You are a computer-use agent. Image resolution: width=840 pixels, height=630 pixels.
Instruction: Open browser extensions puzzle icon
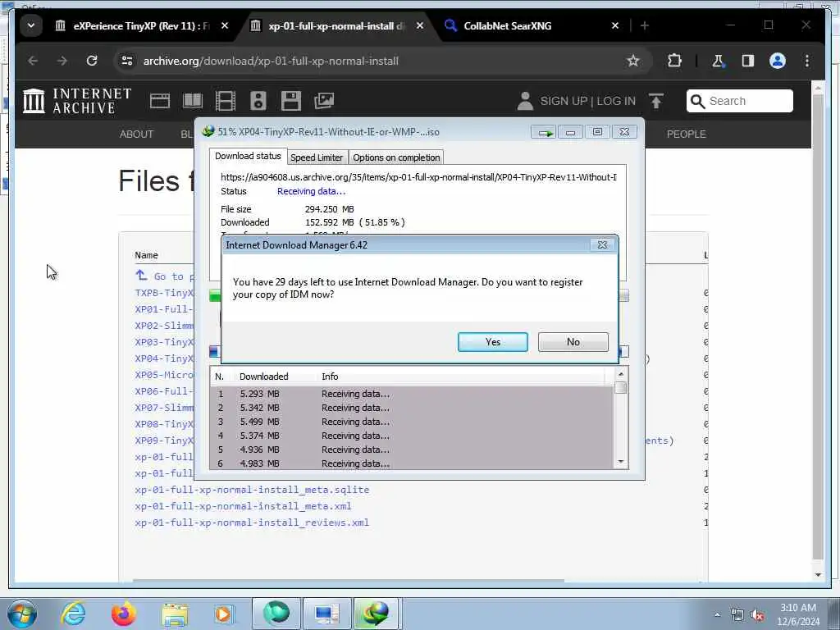click(674, 61)
